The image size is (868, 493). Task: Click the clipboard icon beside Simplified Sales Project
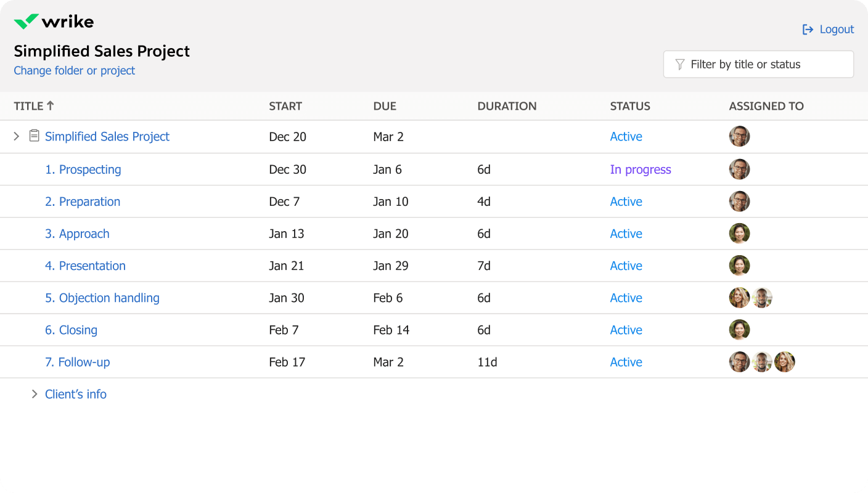click(x=35, y=136)
